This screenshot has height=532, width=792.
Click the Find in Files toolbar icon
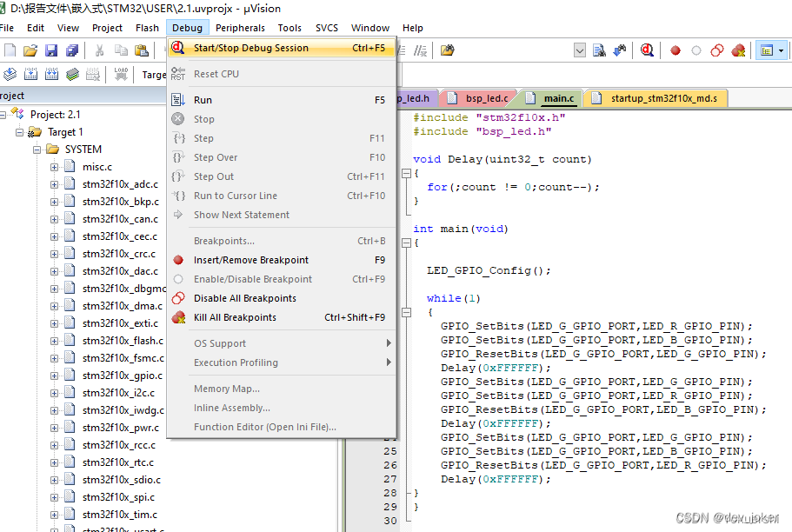(x=600, y=50)
